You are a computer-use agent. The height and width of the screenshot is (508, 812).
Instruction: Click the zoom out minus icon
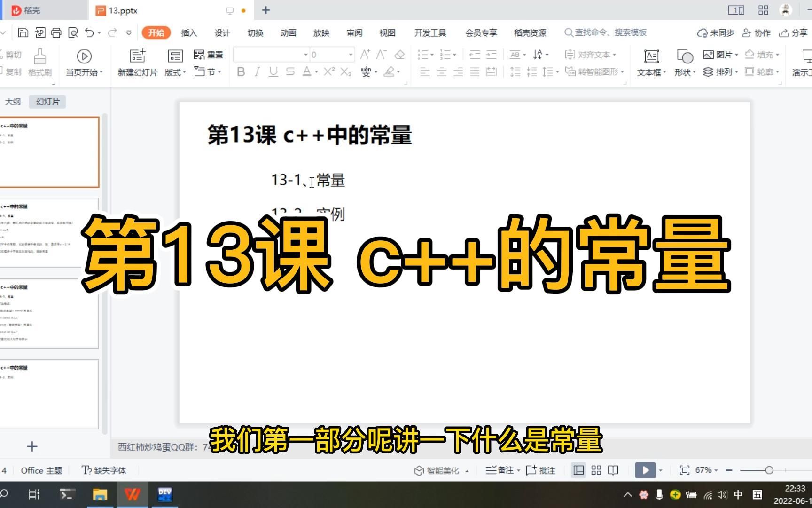tap(729, 470)
